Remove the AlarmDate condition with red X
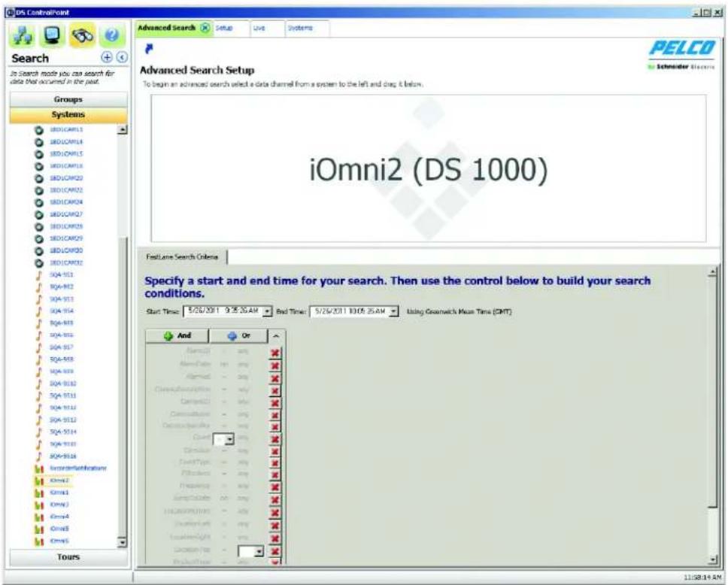This screenshot has width=728, height=585. click(275, 365)
